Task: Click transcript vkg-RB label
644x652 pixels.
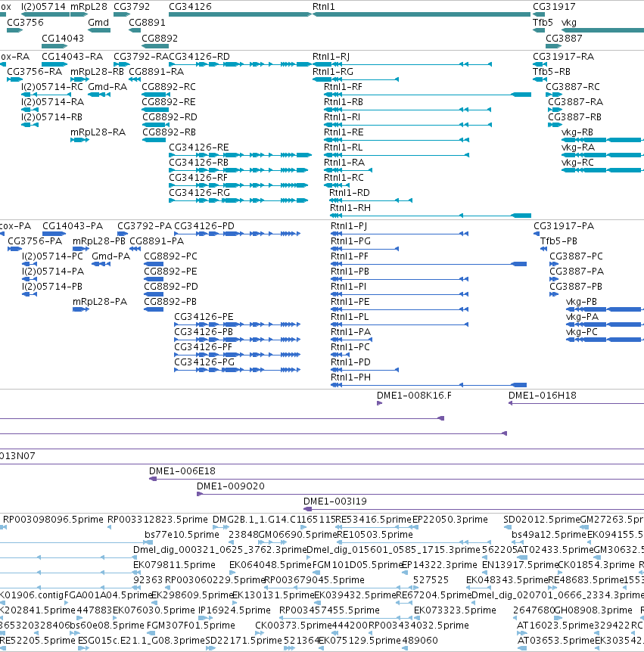Action: (577, 132)
